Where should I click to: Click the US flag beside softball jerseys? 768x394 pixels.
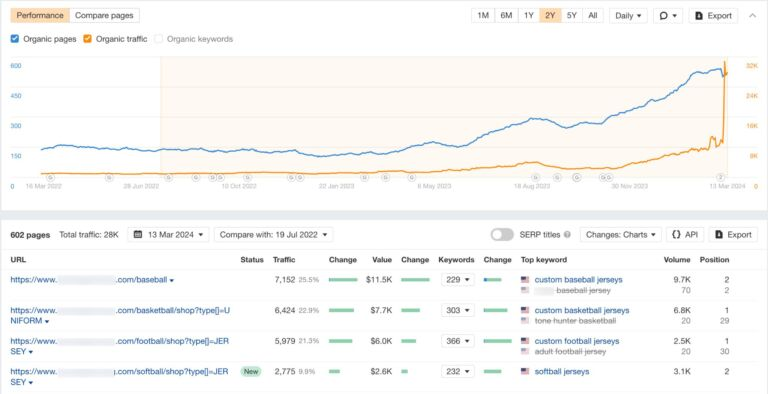(525, 371)
